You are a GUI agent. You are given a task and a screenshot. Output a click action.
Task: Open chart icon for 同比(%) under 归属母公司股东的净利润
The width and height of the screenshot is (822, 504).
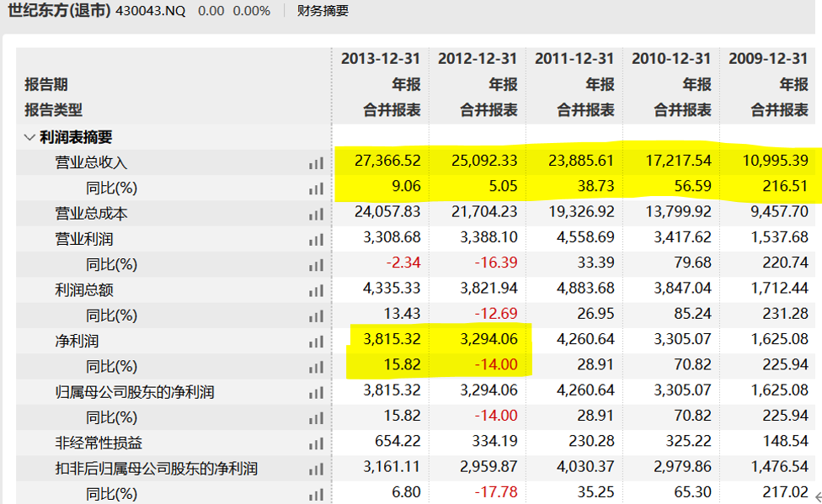316,418
